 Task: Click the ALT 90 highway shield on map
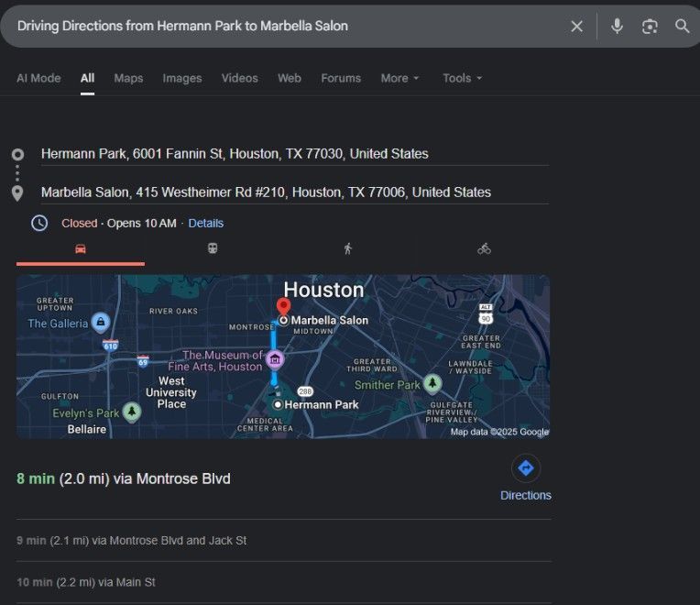pos(486,314)
